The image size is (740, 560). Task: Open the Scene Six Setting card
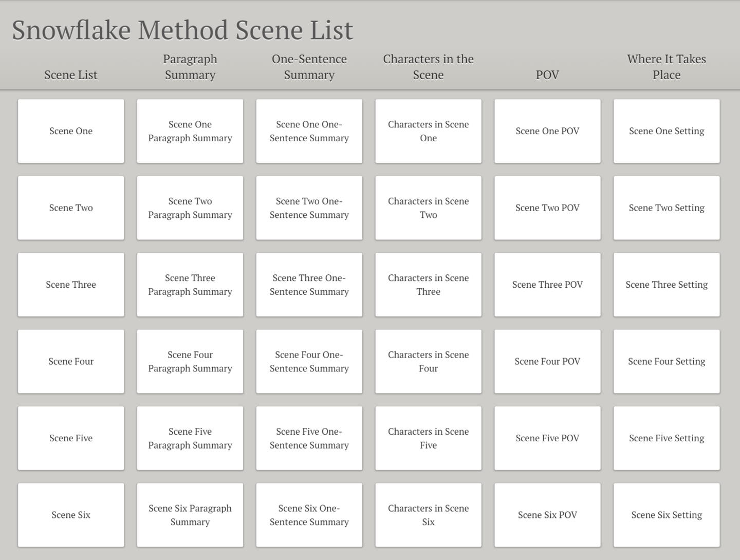(x=667, y=515)
